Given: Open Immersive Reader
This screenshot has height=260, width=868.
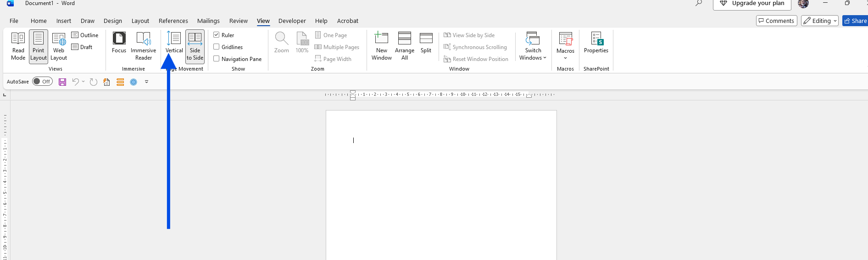Looking at the screenshot, I should pos(143,46).
